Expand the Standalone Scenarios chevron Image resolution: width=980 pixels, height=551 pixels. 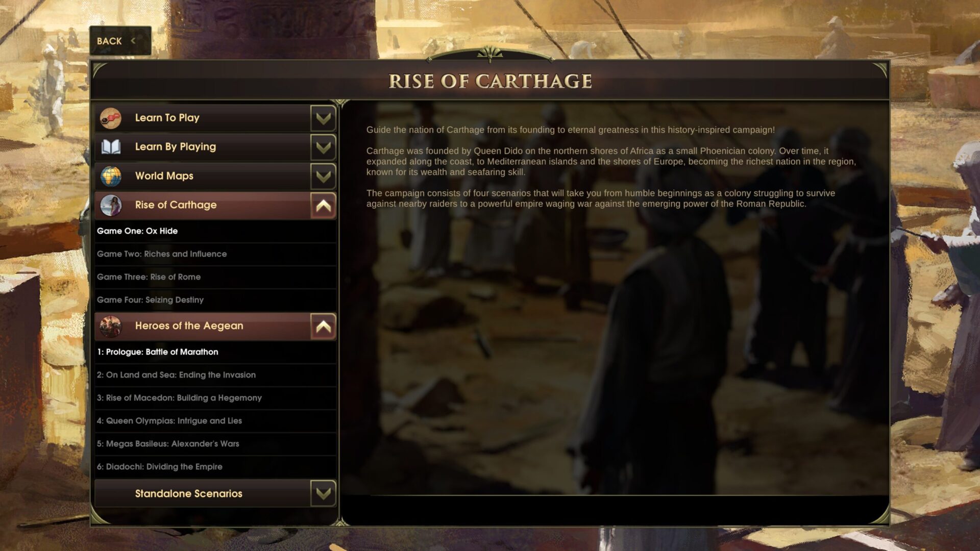tap(323, 493)
